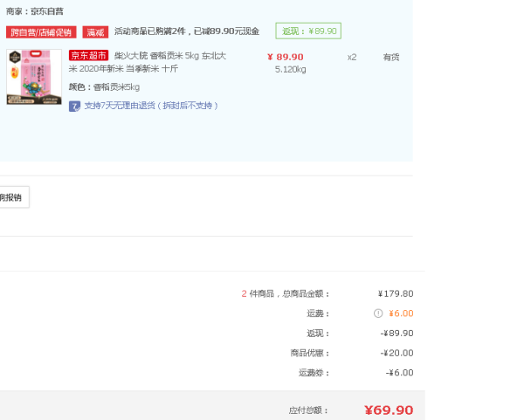Click the 返现：¥89.90 green box
This screenshot has width=524, height=420.
[x=308, y=31]
